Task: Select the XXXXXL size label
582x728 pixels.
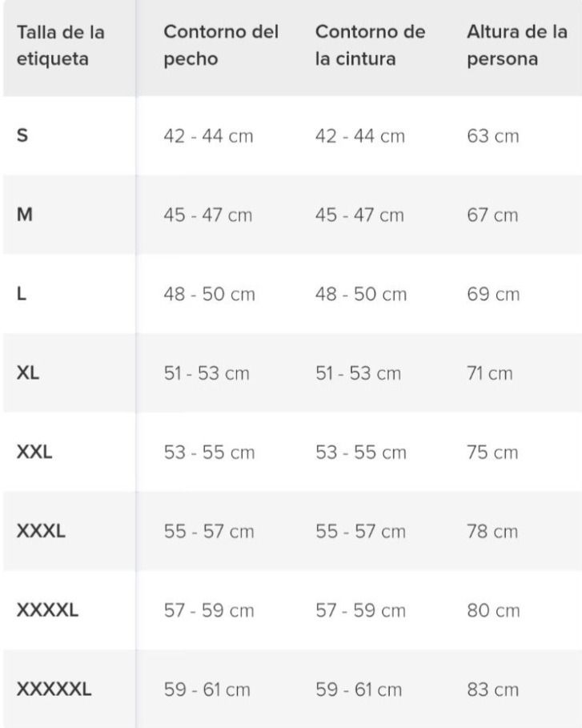Action: point(54,690)
